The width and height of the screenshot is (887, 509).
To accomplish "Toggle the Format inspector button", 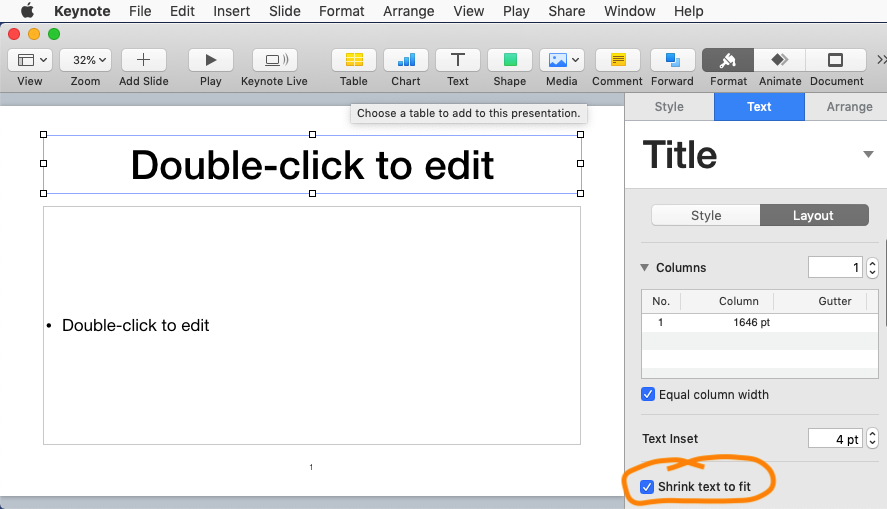I will point(728,60).
